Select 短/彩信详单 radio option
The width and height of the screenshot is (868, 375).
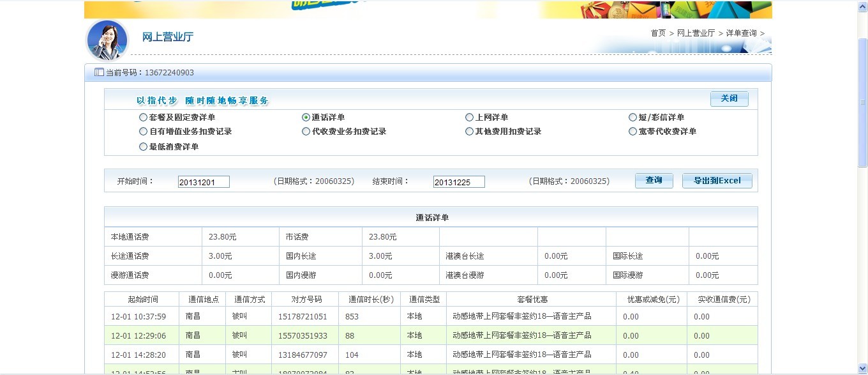coord(632,118)
